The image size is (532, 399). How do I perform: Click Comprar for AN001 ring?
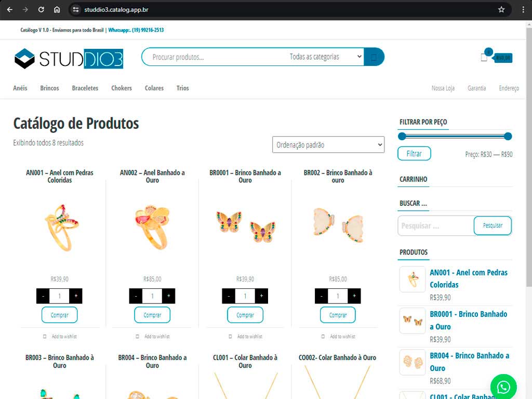pos(59,315)
